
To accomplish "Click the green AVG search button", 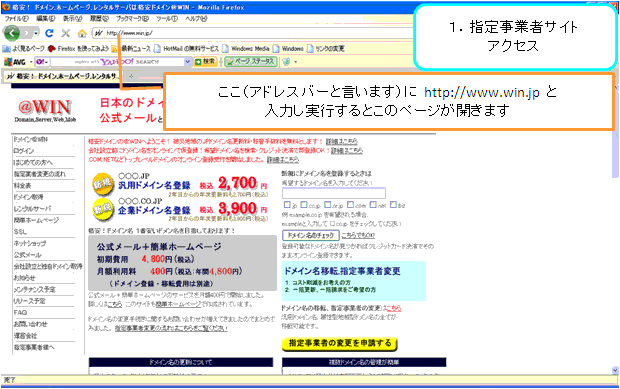I will click(x=206, y=62).
